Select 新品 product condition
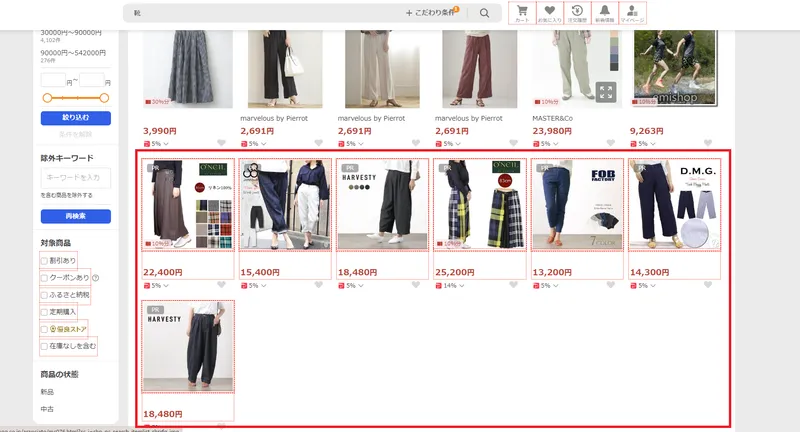The image size is (800, 432). coord(47,392)
